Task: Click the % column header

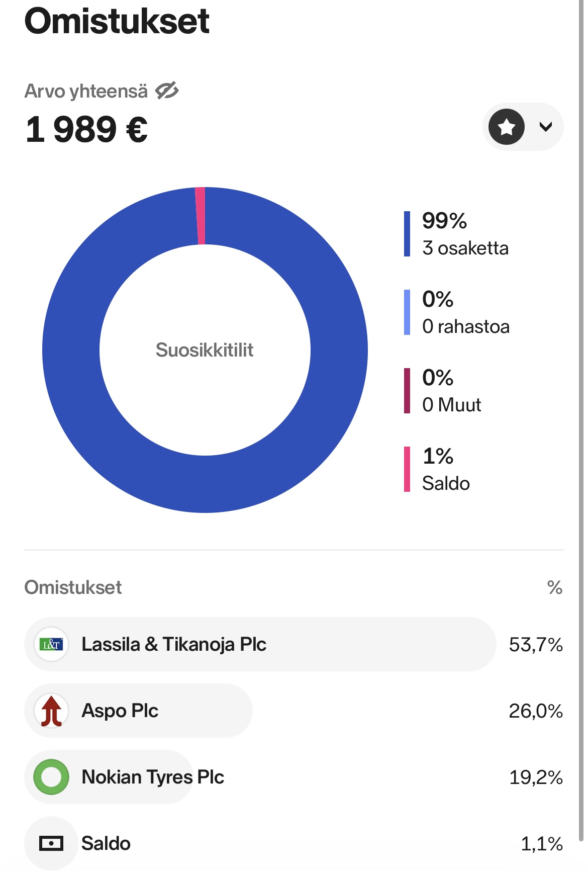Action: [x=554, y=587]
